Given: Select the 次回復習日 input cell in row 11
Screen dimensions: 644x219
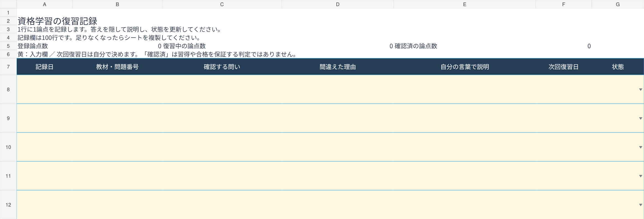Looking at the screenshot, I should pos(563,176).
